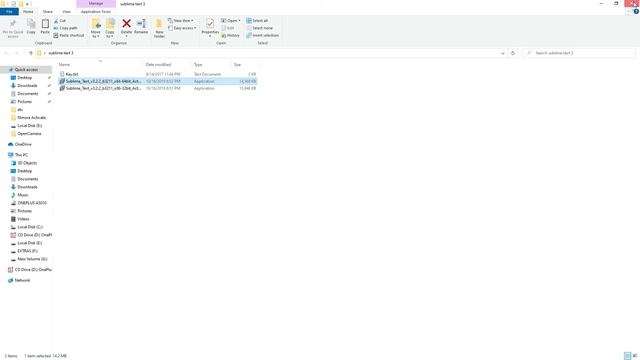Choose Copy path in Clipboard group

point(65,28)
